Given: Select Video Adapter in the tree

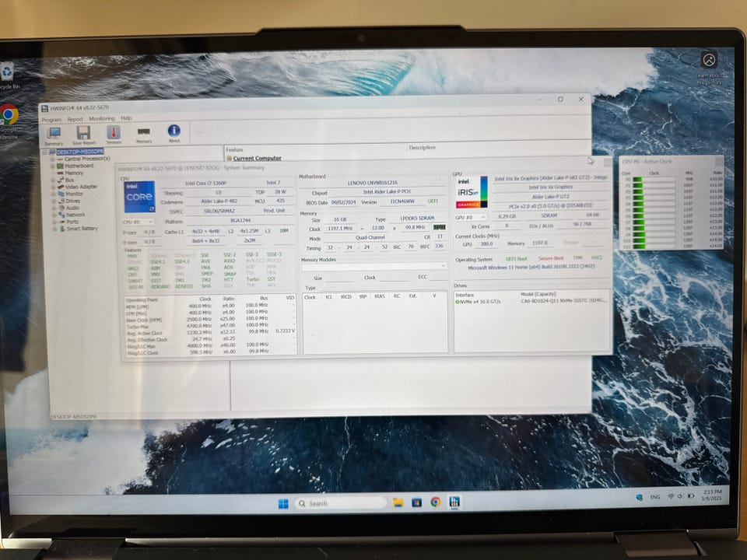Looking at the screenshot, I should pos(81,187).
